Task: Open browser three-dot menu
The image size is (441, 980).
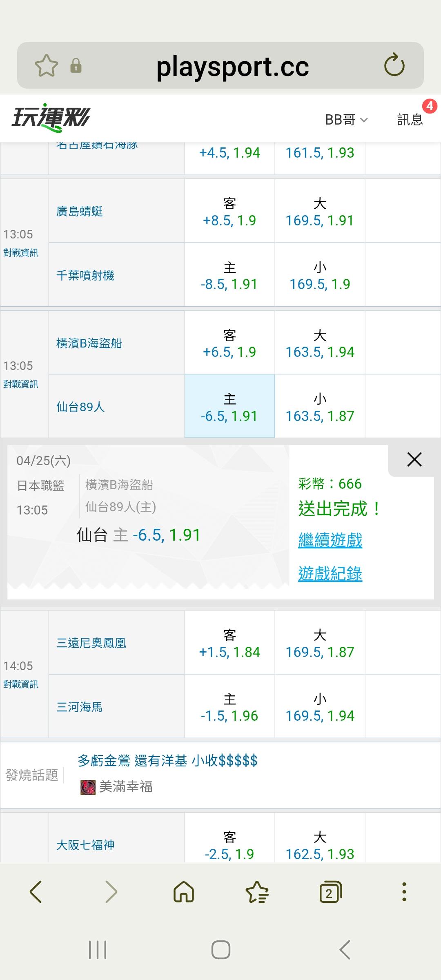Action: (404, 892)
